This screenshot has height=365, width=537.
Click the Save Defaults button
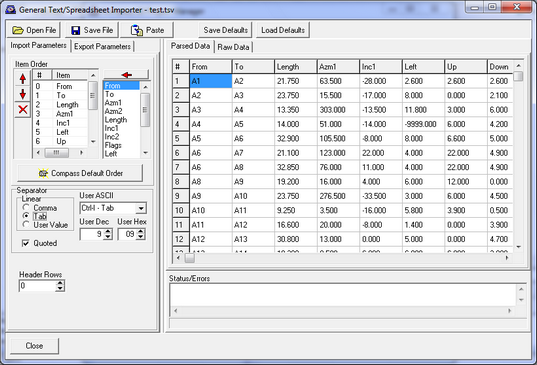coord(225,30)
